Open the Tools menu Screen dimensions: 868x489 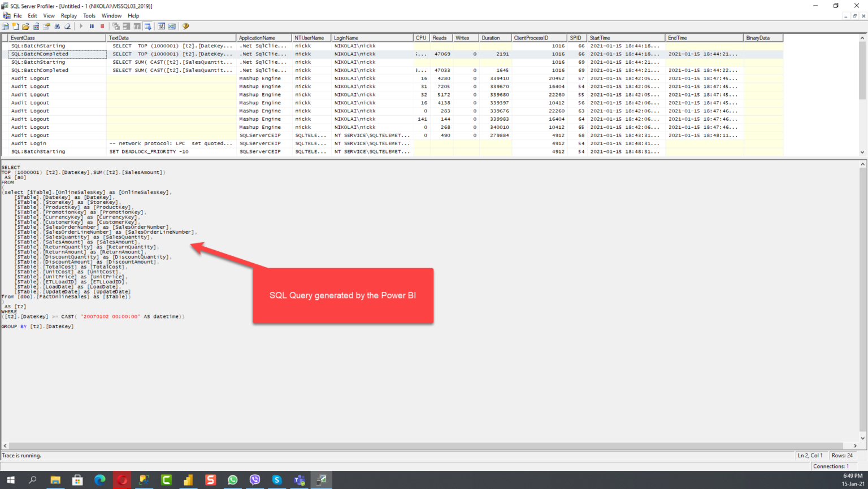click(89, 16)
